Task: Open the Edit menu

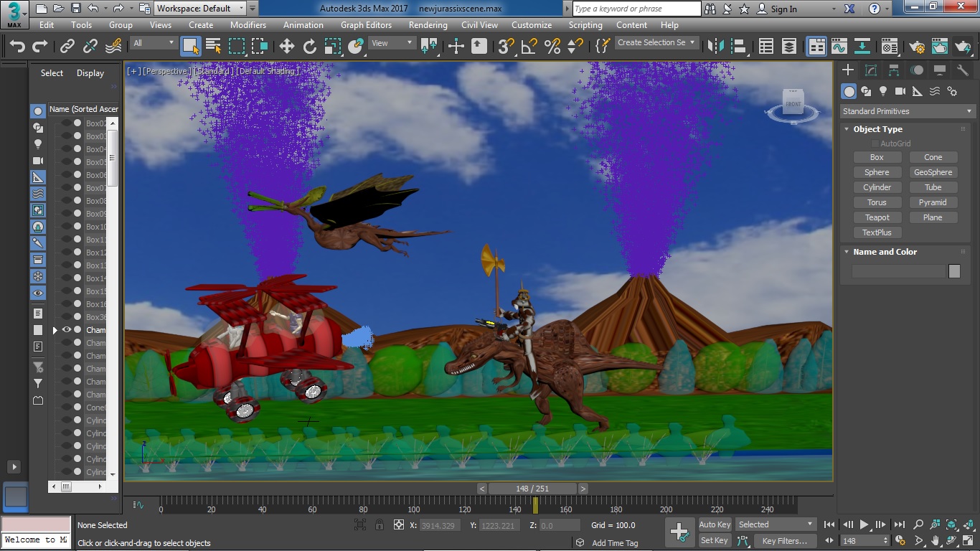Action: pos(47,24)
